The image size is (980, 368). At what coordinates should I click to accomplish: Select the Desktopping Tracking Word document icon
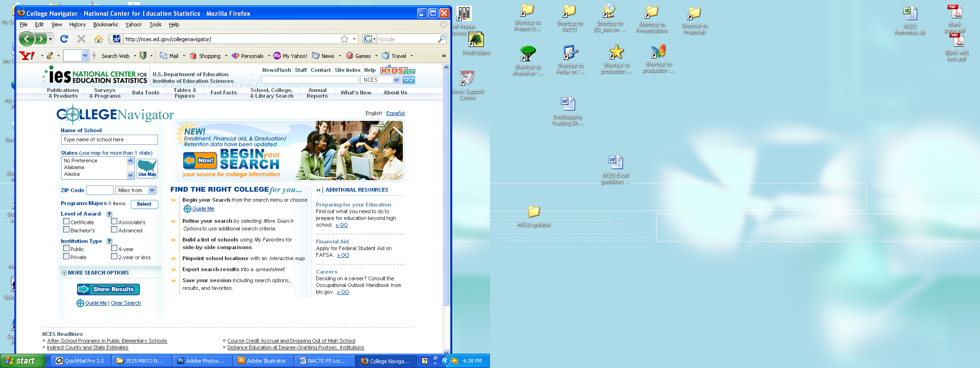pyautogui.click(x=567, y=111)
